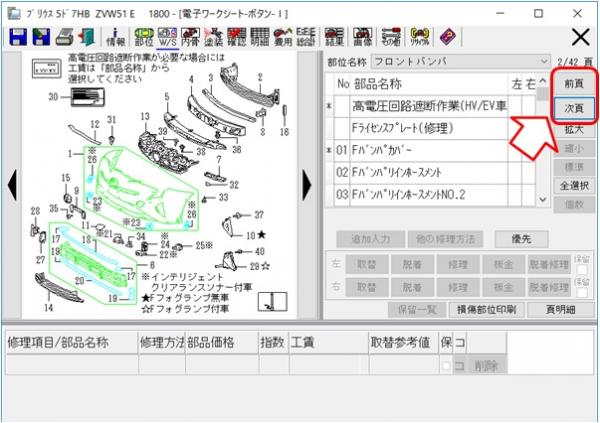Click the 頁明細 page details button
This screenshot has height=423, width=600.
(x=560, y=309)
